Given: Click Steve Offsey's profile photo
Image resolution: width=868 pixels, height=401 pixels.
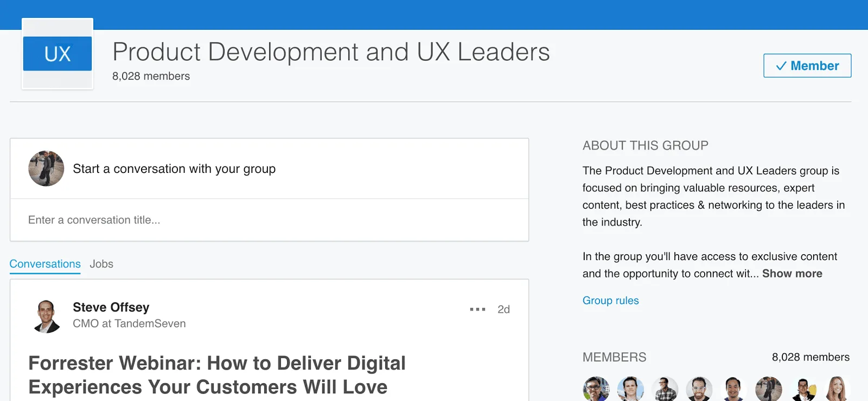Looking at the screenshot, I should click(x=46, y=316).
